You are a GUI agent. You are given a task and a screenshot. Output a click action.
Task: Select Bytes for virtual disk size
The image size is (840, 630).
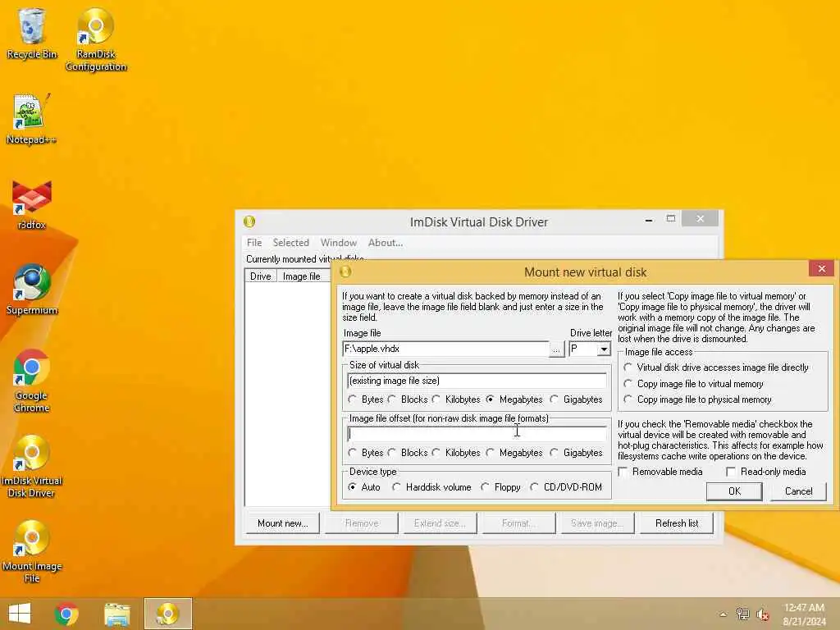click(367, 399)
